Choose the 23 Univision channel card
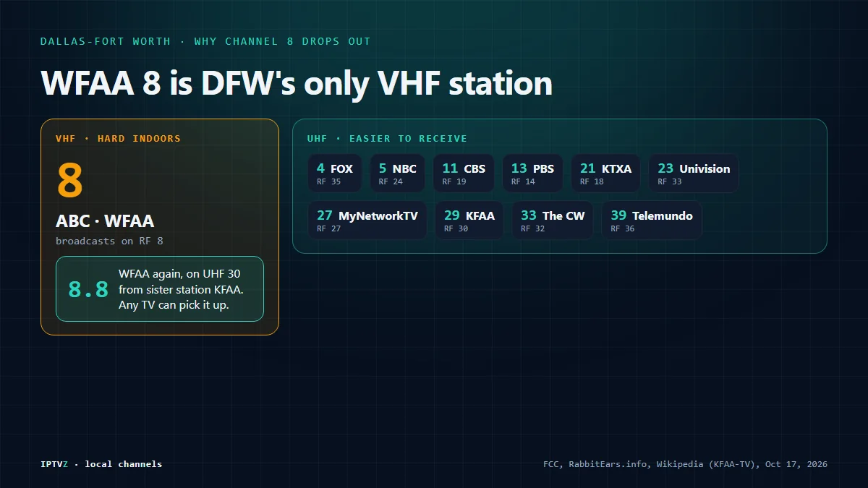868x488 pixels. 694,174
